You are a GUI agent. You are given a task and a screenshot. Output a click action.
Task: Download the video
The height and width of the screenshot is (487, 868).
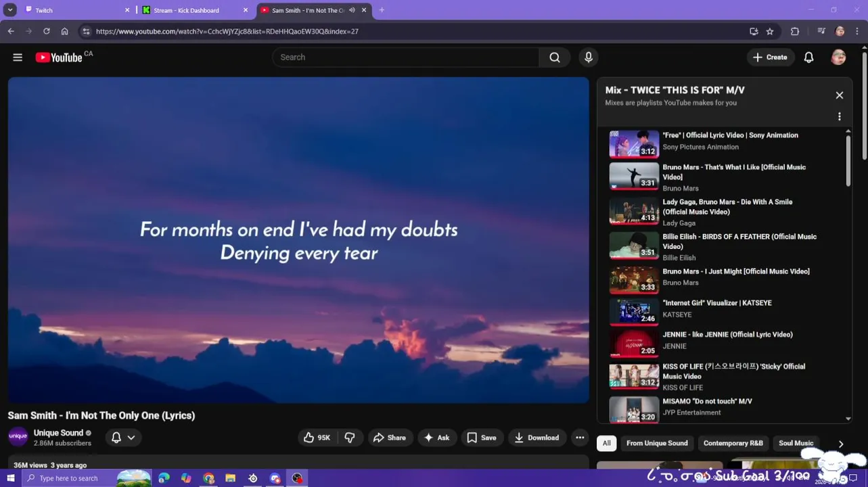536,438
